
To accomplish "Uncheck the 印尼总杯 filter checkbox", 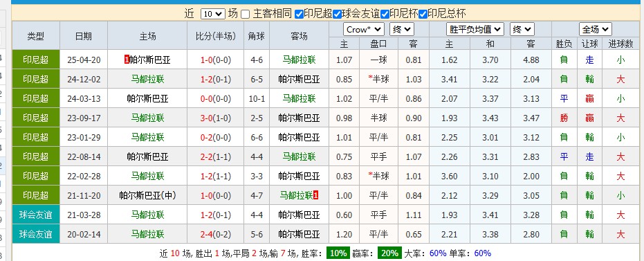I will (423, 14).
